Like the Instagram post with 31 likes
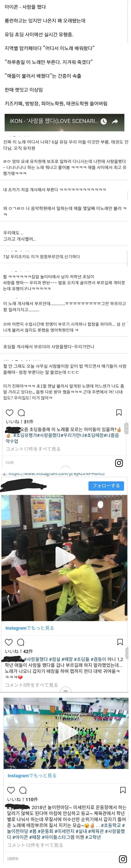The image size is (131, 868). (10, 412)
